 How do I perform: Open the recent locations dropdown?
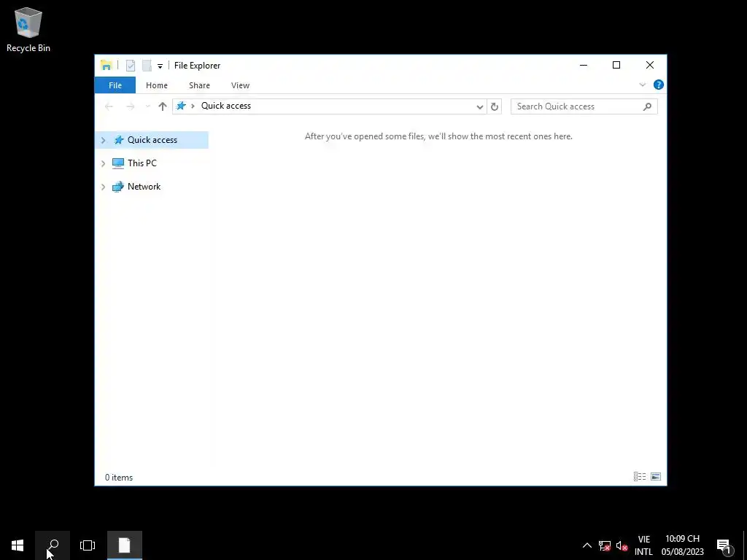pos(147,106)
